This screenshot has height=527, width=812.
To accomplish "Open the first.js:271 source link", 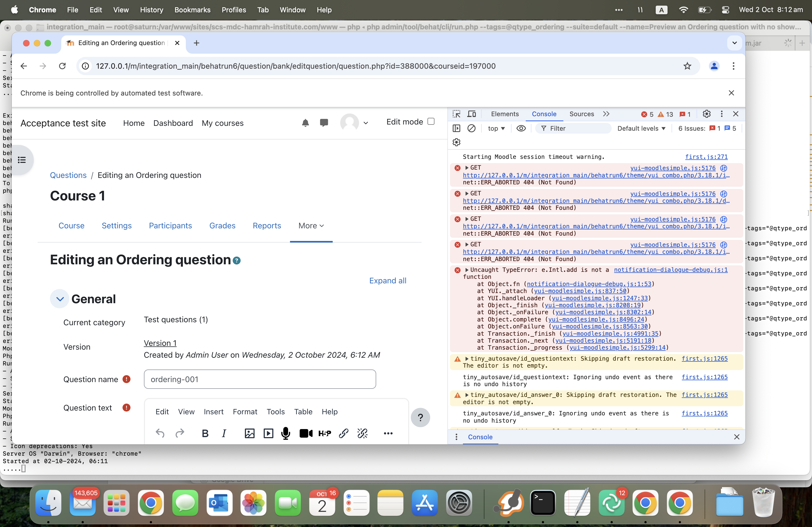I will click(x=706, y=157).
